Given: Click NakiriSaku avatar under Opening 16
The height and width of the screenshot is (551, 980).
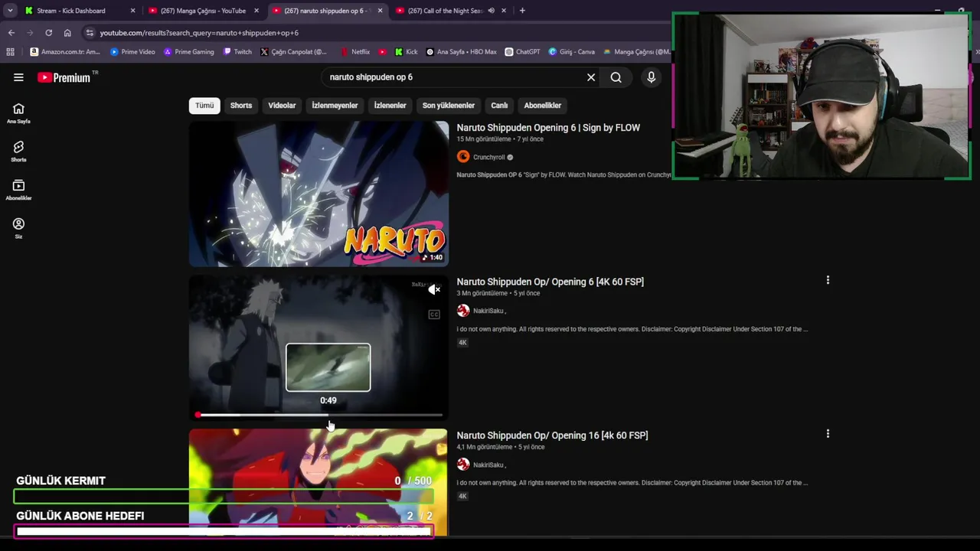Looking at the screenshot, I should (x=463, y=465).
